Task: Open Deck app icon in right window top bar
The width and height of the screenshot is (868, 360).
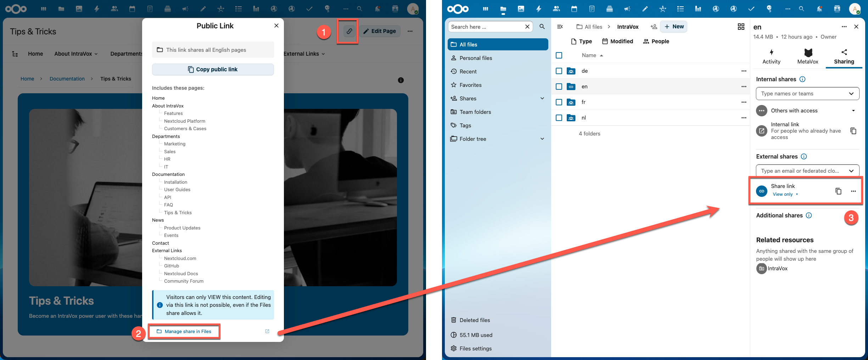Action: pos(610,9)
